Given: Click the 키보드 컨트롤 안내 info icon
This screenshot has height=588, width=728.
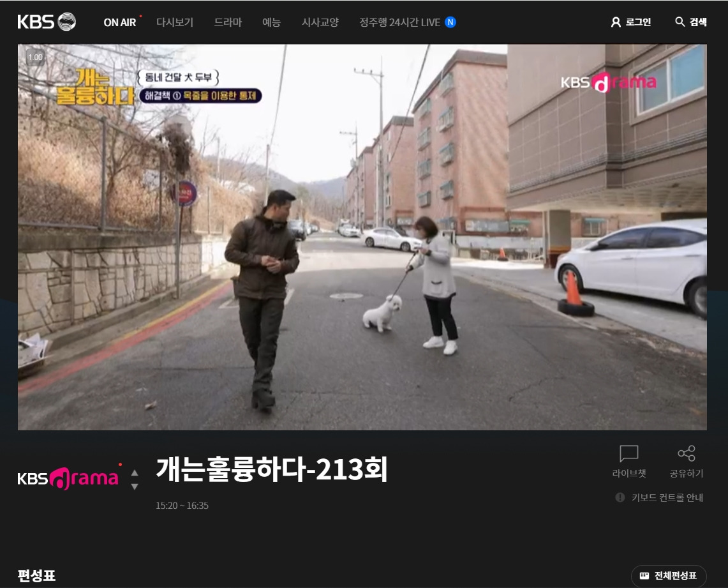Looking at the screenshot, I should (x=620, y=497).
